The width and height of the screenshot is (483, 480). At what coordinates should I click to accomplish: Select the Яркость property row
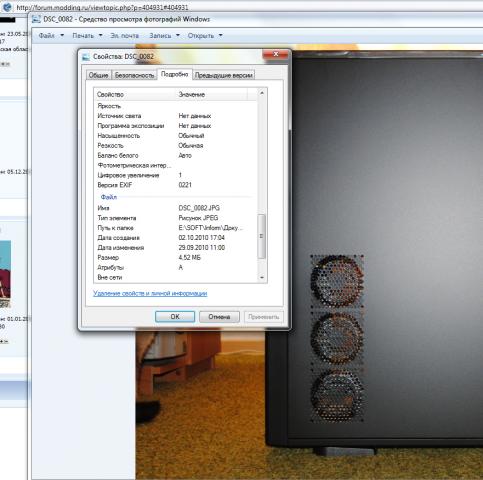click(176, 106)
